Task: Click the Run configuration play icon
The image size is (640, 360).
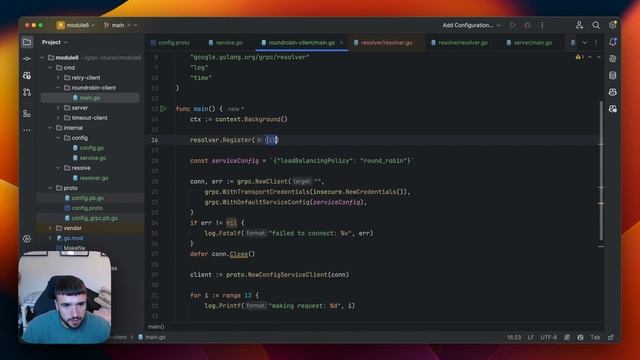Action: tap(513, 25)
